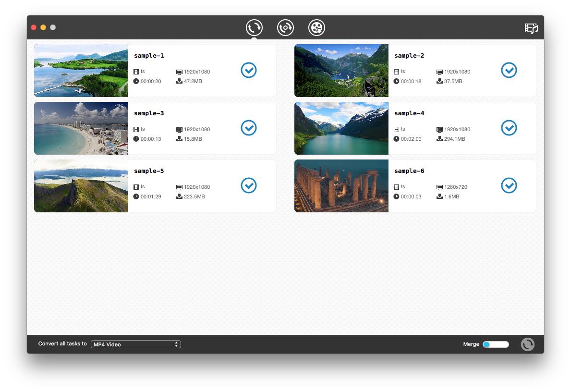Start conversion with the convert icon
The image size is (571, 392).
[527, 344]
